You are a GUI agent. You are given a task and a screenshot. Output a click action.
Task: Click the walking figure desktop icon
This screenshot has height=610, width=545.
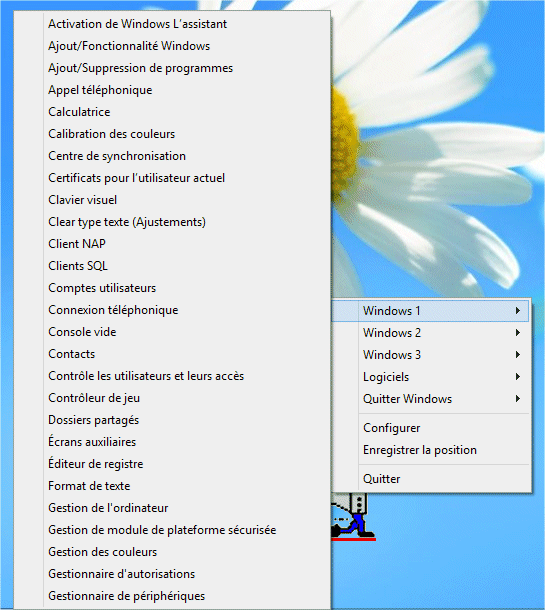click(x=353, y=517)
